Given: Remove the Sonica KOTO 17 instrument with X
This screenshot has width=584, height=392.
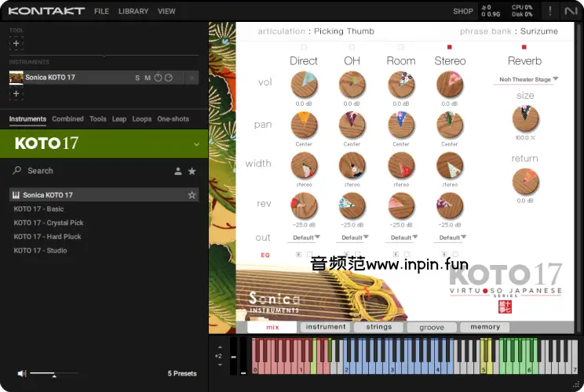Looking at the screenshot, I should click(x=192, y=78).
